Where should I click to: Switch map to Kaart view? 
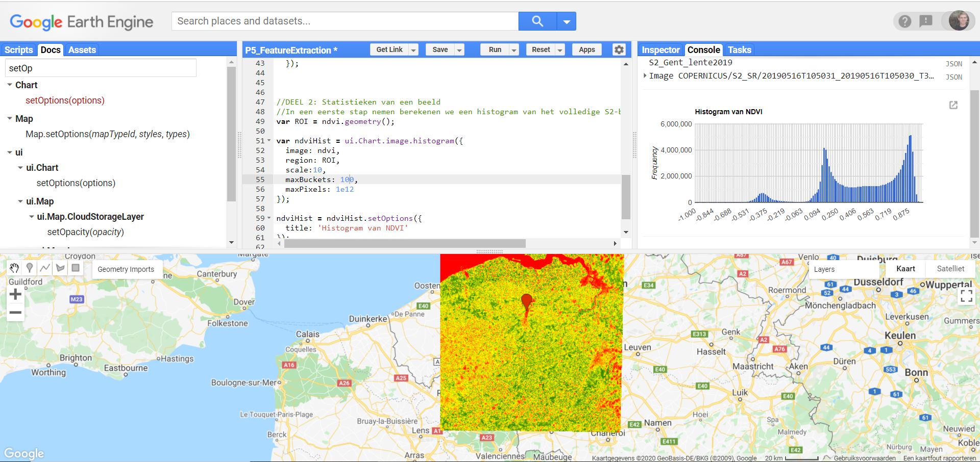905,269
